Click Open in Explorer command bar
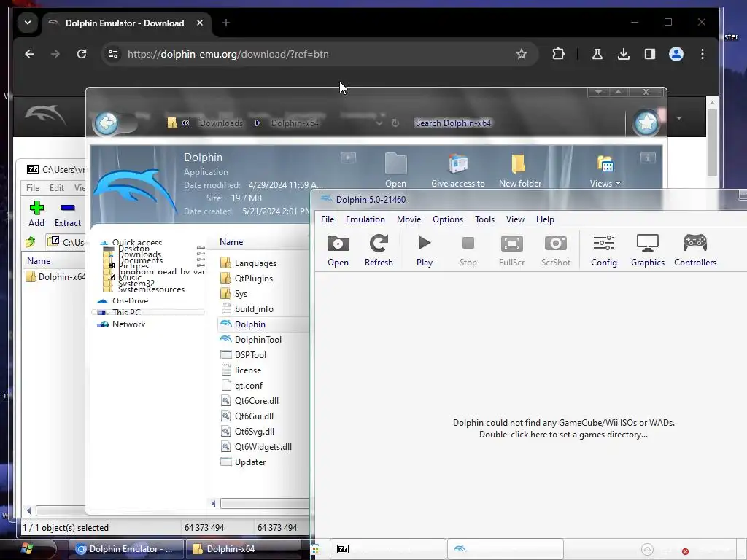This screenshot has width=747, height=560. click(395, 171)
